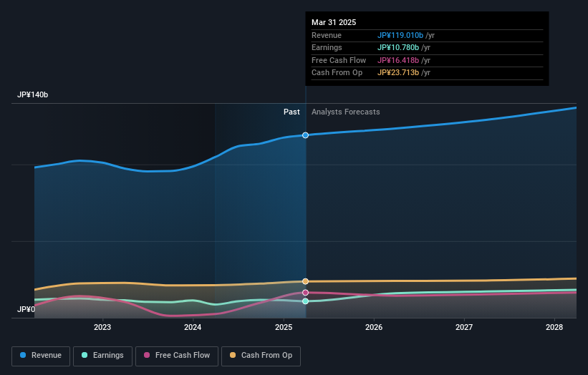This screenshot has height=375, width=588.
Task: Click the Earnings value JP¥10.780b in tooltip
Action: (398, 47)
